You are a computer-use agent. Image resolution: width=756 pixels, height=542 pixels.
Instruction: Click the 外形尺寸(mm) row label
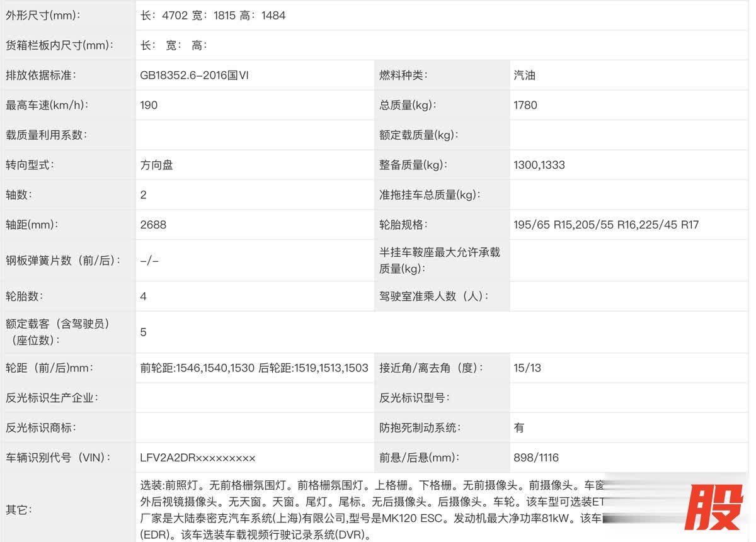43,16
